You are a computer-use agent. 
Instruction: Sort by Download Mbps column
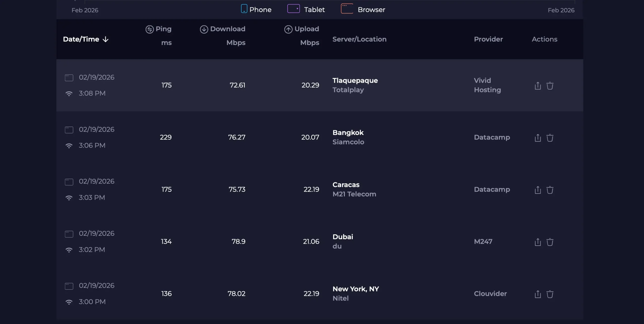click(x=223, y=29)
